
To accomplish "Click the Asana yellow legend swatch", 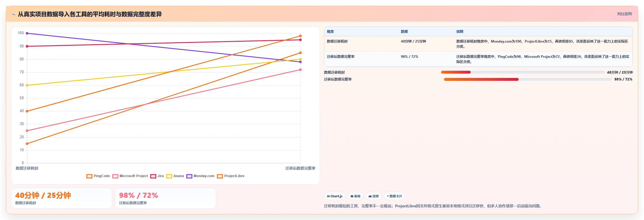I will click(169, 176).
